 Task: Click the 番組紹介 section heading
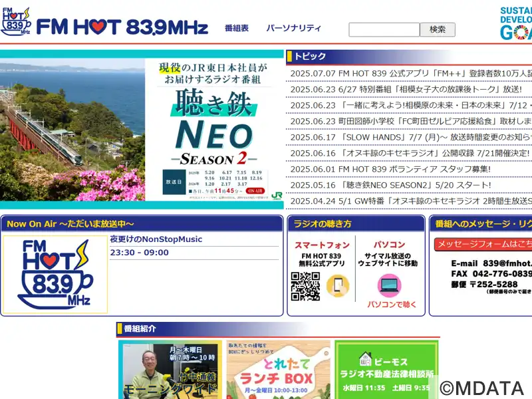tap(140, 329)
